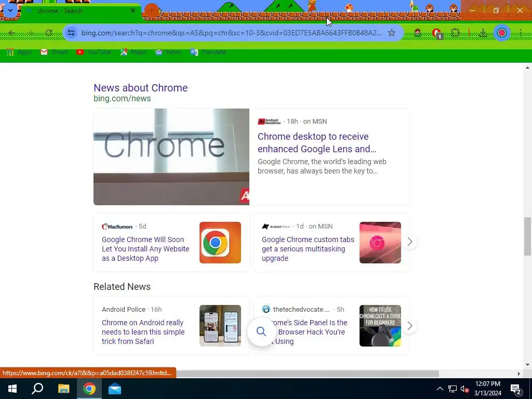Click the Android Headlines source logo
Image resolution: width=532 pixels, height=399 pixels.
[x=269, y=122]
